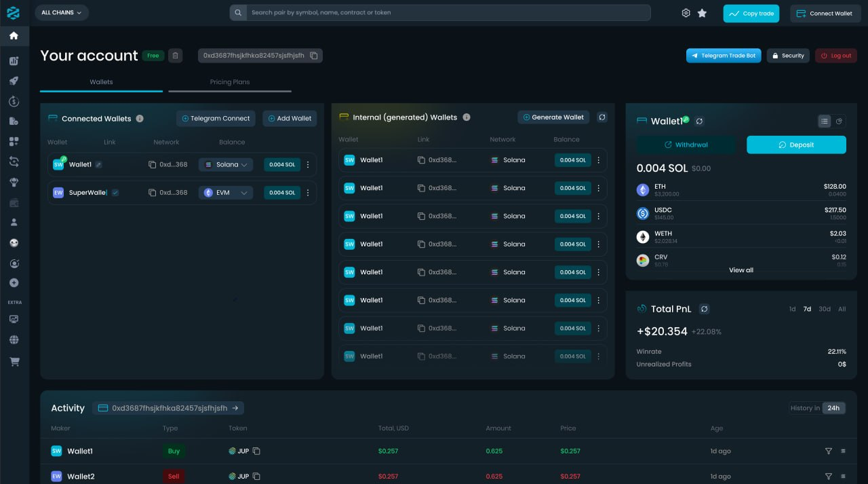The image size is (868, 484).
Task: Copy JUP token in Wallet1 activity row
Action: pyautogui.click(x=256, y=451)
